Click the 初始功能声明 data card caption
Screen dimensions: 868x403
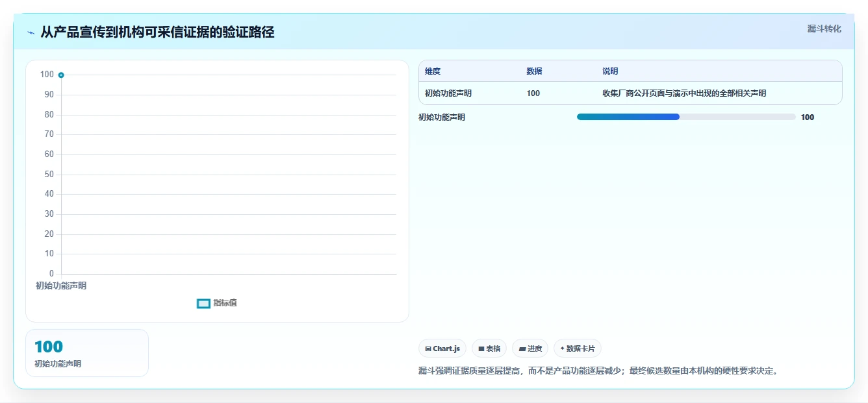(x=58, y=364)
